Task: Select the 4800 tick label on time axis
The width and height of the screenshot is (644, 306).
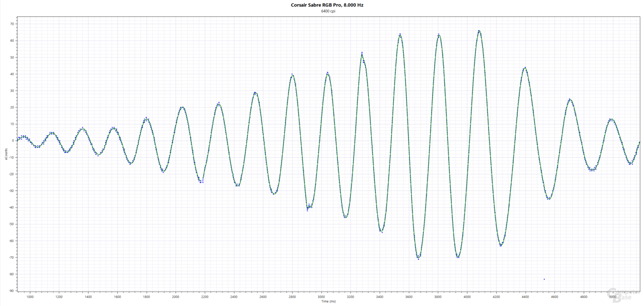Action: pyautogui.click(x=584, y=297)
